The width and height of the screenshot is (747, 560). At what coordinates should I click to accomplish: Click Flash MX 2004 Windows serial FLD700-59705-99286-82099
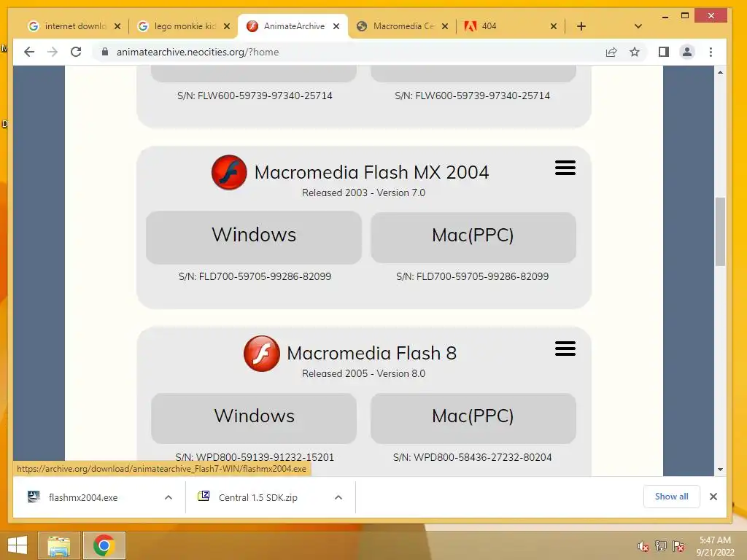point(255,276)
